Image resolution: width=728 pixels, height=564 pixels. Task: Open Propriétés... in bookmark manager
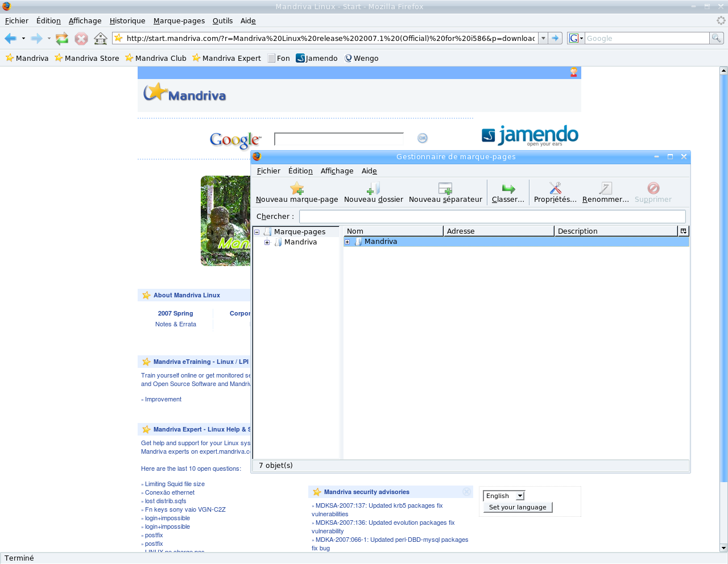555,193
